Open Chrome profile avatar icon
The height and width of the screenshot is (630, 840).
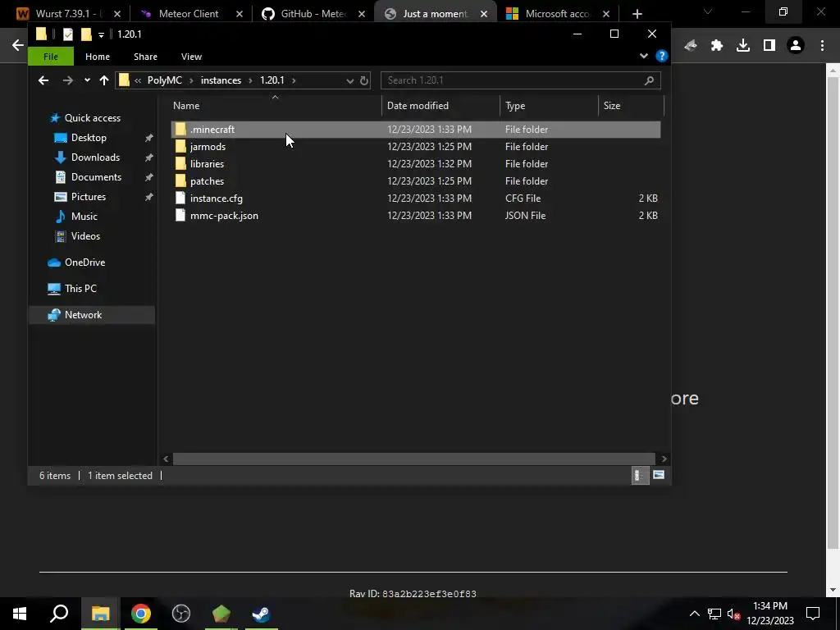796,46
